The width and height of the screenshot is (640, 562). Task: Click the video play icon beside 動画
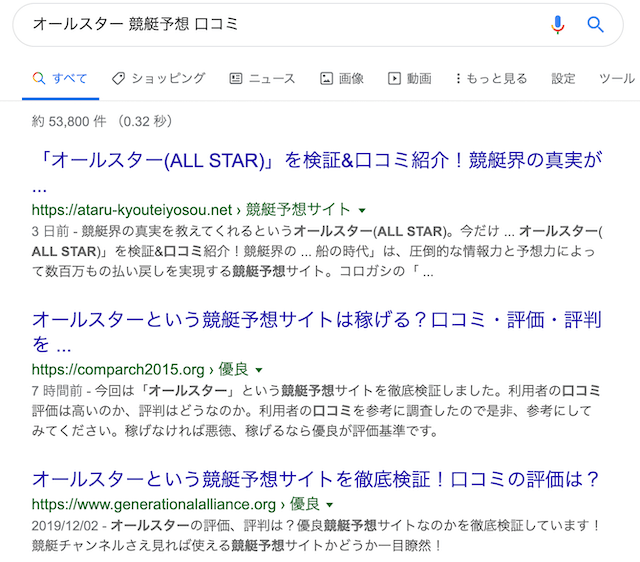click(x=394, y=78)
